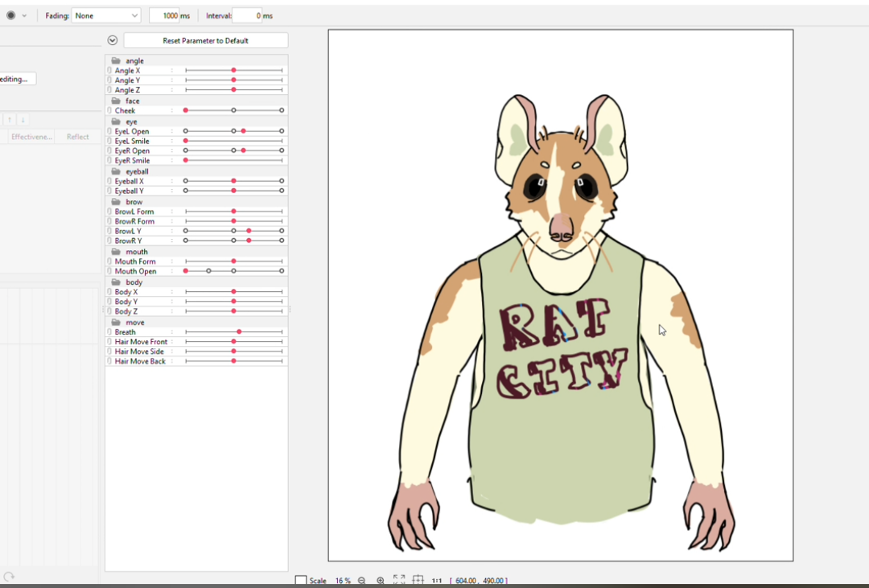Viewport: 869px width, 588px height.
Task: Open the Fading dropdown set to None
Action: 105,15
